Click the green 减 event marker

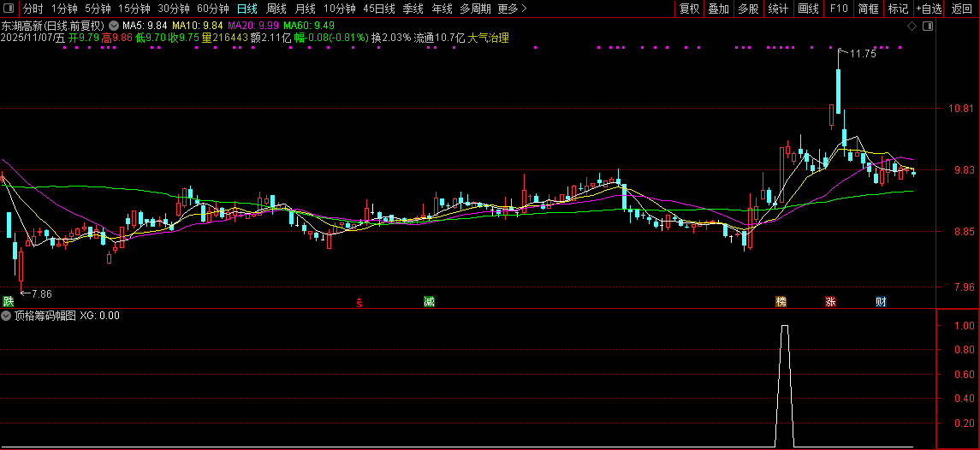tap(429, 301)
